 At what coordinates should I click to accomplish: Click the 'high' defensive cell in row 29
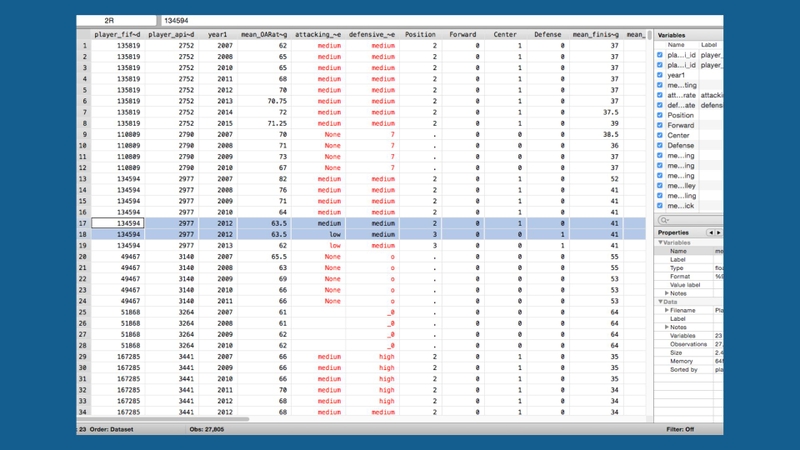click(372, 357)
